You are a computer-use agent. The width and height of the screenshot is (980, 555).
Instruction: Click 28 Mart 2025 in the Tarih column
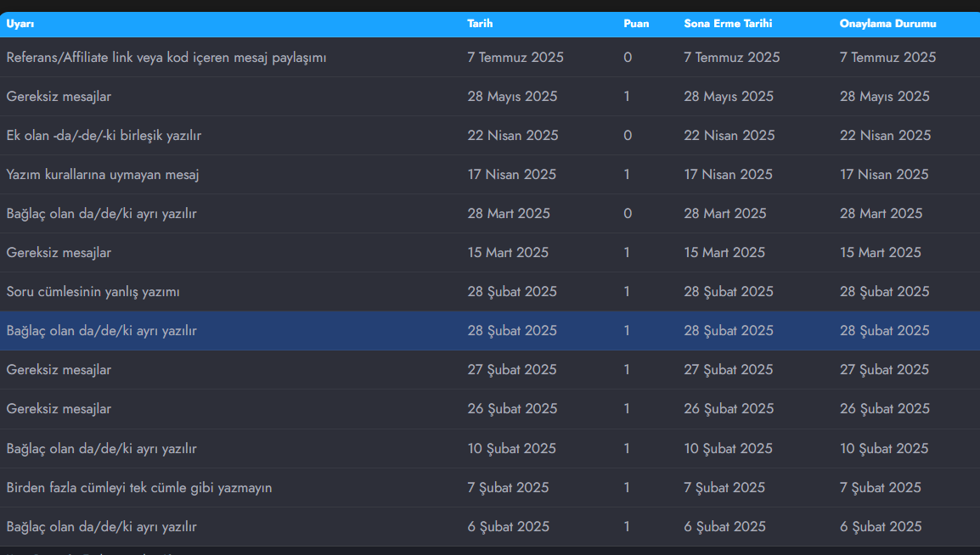pos(509,214)
